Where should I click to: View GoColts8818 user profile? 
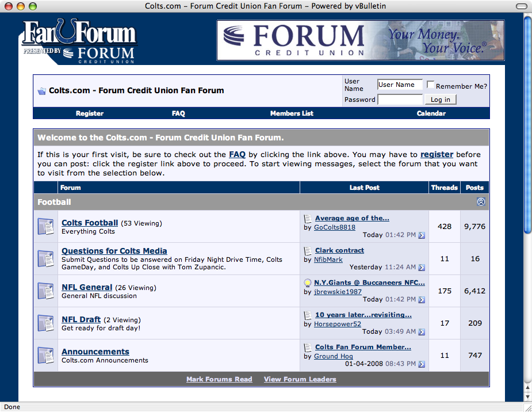[x=335, y=227]
